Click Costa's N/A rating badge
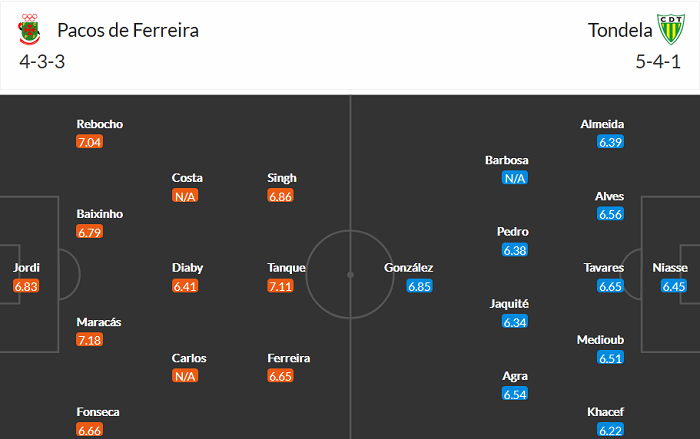Image resolution: width=700 pixels, height=439 pixels. [185, 196]
